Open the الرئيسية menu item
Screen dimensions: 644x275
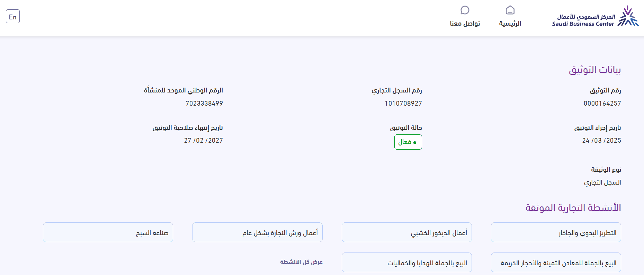tap(510, 24)
